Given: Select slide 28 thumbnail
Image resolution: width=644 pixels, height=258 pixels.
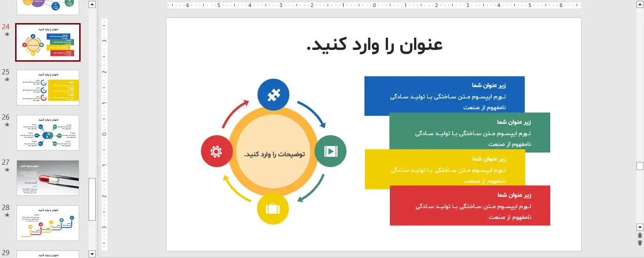Looking at the screenshot, I should tap(48, 223).
